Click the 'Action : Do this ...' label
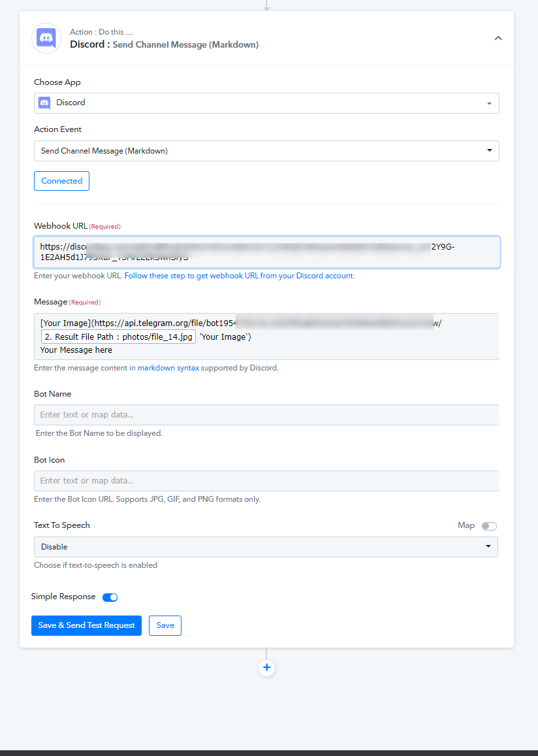The image size is (538, 756). click(x=101, y=32)
